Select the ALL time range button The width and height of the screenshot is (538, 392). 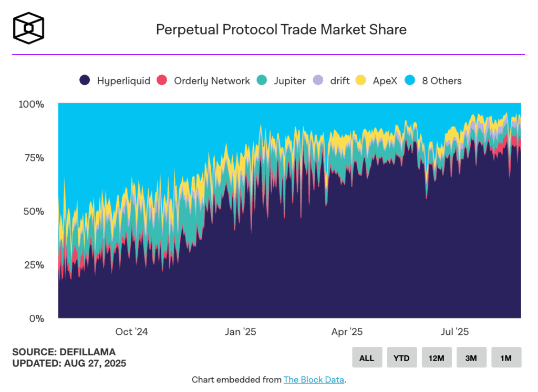367,357
